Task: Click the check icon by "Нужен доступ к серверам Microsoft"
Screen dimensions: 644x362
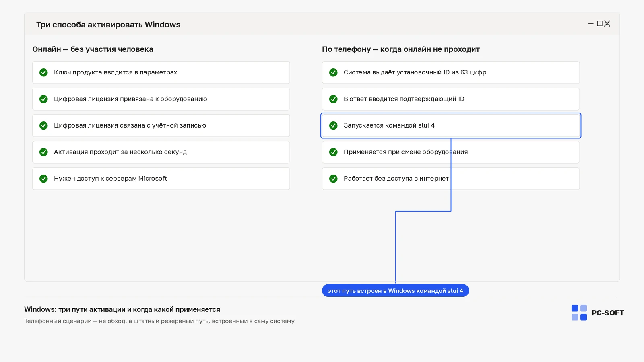Action: (43, 179)
